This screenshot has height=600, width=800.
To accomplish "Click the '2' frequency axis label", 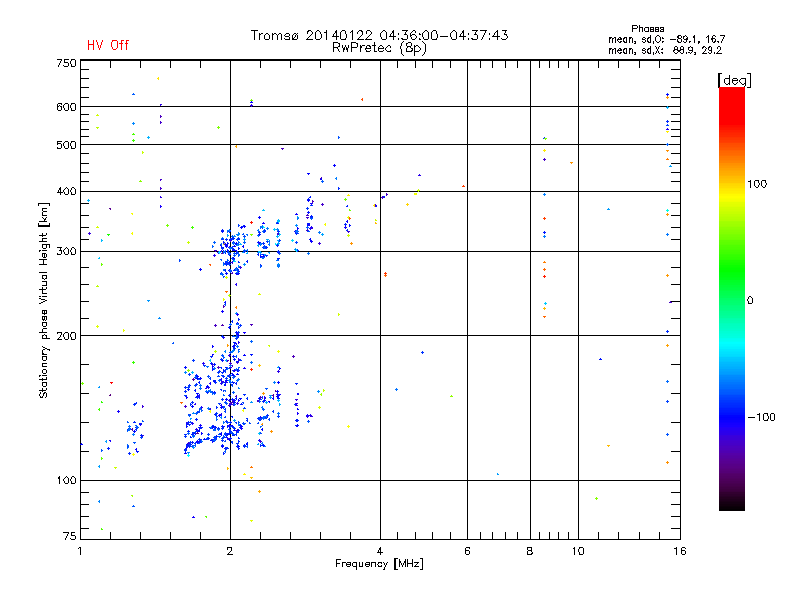I will [x=230, y=551].
